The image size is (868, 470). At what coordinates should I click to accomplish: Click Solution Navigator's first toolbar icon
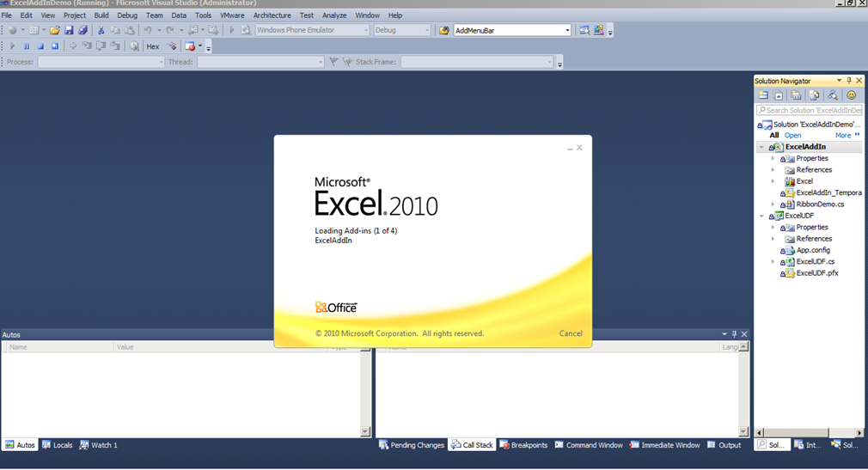763,95
